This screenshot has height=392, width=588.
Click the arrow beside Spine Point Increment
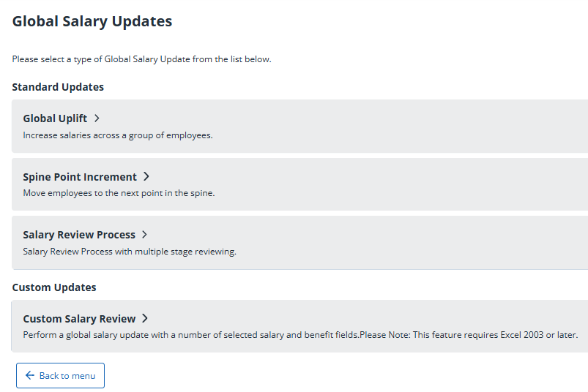[146, 176]
